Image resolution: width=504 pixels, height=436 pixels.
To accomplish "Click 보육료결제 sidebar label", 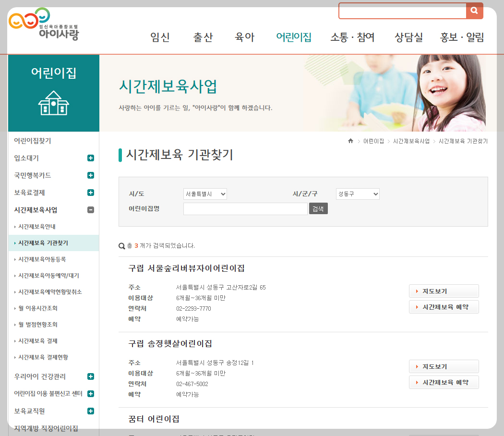I will [x=29, y=193].
